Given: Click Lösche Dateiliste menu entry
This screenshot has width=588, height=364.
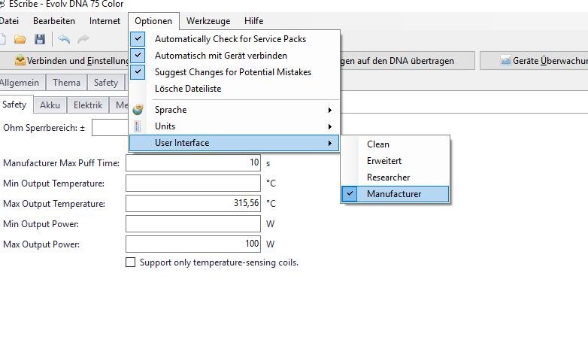Looking at the screenshot, I should click(x=188, y=89).
